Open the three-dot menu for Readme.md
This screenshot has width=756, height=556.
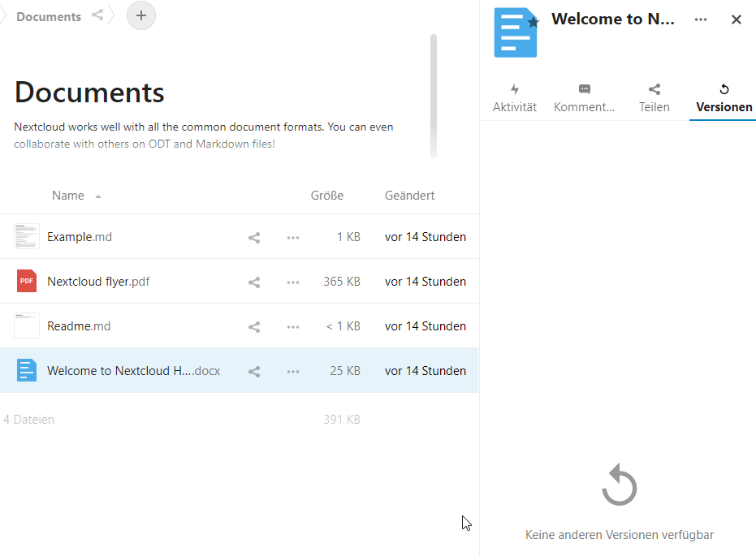[x=293, y=326]
